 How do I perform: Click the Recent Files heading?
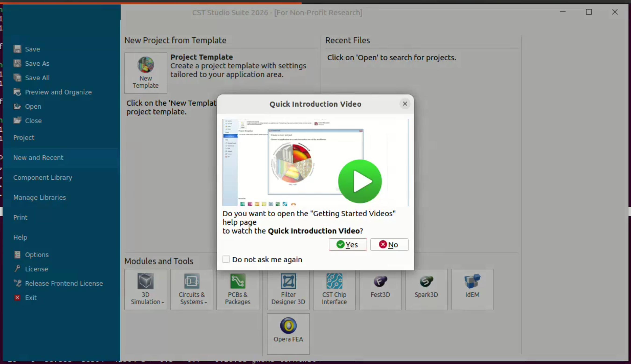click(x=347, y=40)
